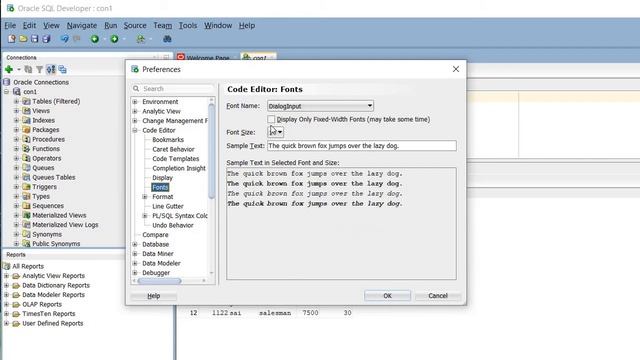Click the Tables (Filtered) folder icon

click(x=26, y=101)
